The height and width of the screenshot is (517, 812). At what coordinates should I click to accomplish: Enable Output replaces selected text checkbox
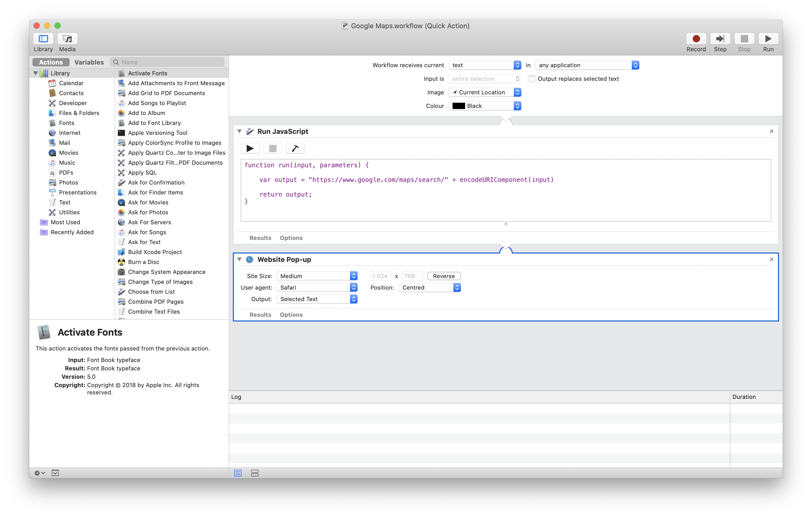(x=532, y=79)
